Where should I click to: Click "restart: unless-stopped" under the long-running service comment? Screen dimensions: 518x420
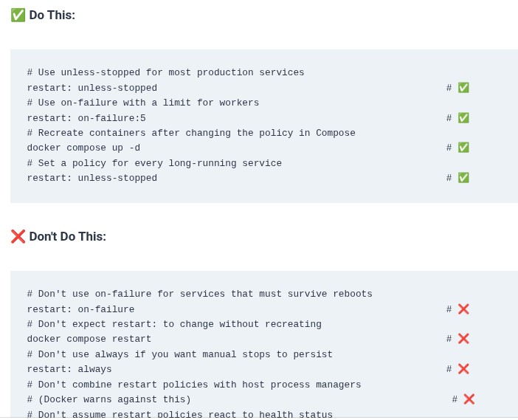pos(91,178)
